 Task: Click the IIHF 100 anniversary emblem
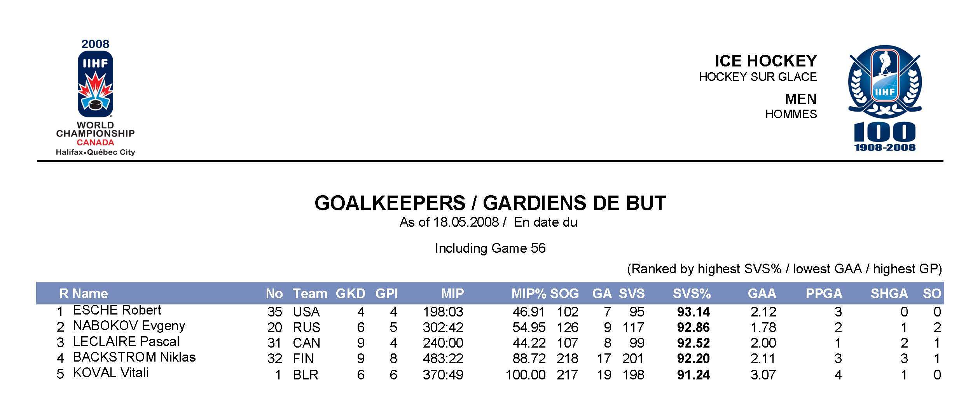(884, 98)
